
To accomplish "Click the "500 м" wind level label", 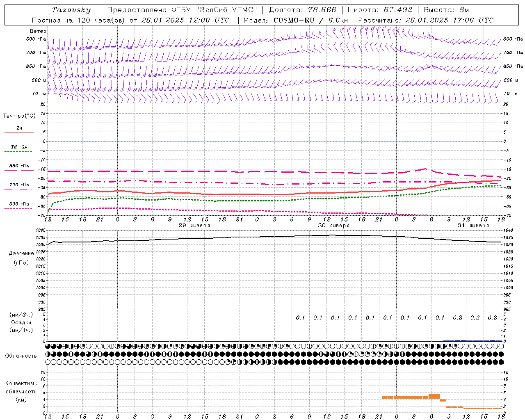I will click(x=39, y=80).
